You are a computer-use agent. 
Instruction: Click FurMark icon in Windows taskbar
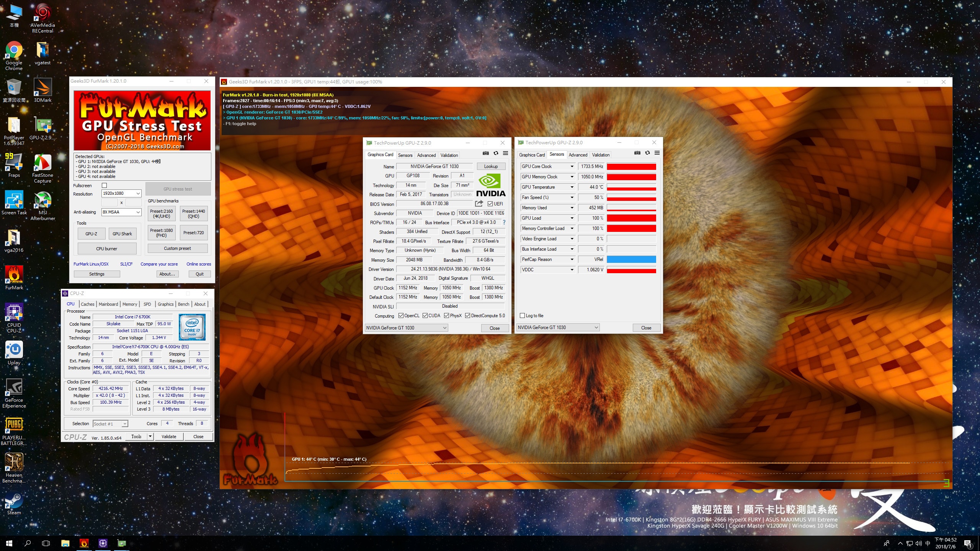coord(84,543)
